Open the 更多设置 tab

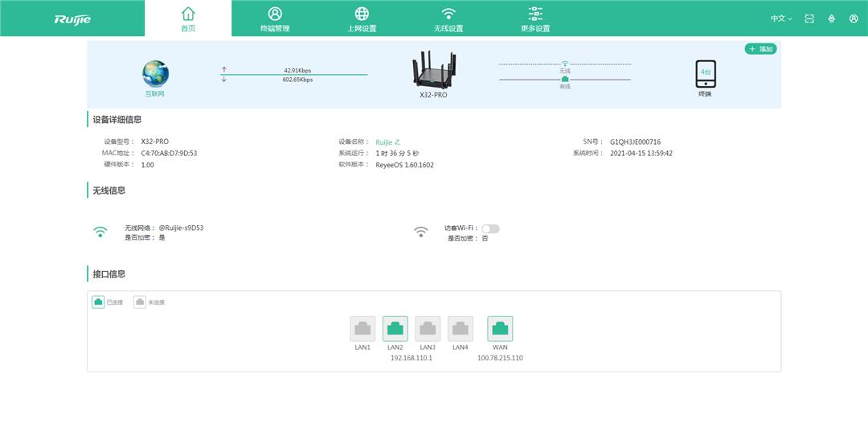pos(535,18)
